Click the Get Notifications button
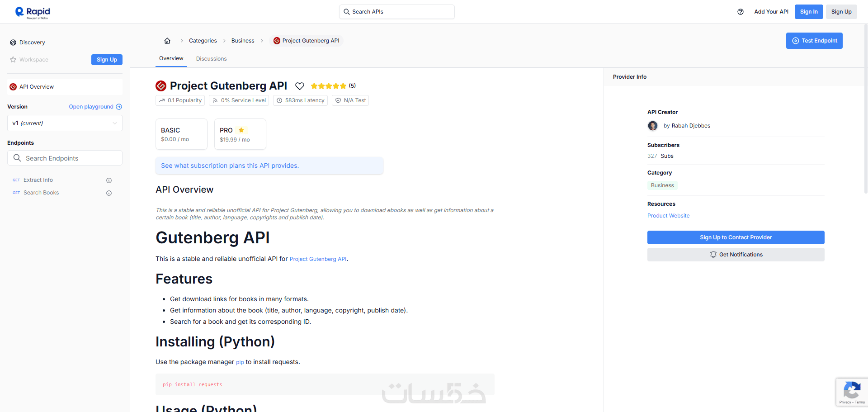Image resolution: width=868 pixels, height=412 pixels. [x=736, y=255]
